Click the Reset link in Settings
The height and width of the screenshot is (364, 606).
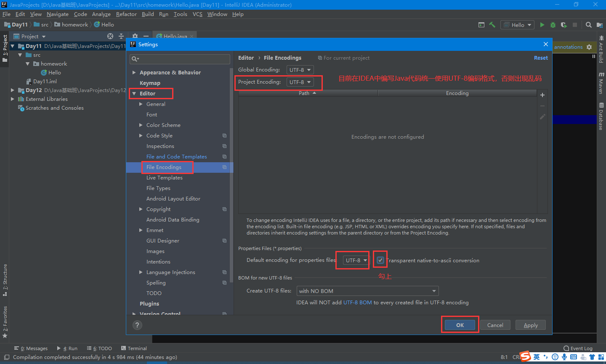coord(541,58)
